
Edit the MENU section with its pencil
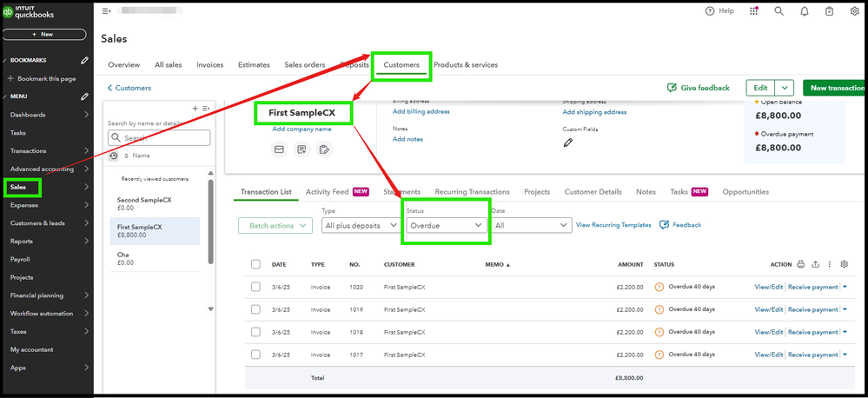(x=84, y=96)
